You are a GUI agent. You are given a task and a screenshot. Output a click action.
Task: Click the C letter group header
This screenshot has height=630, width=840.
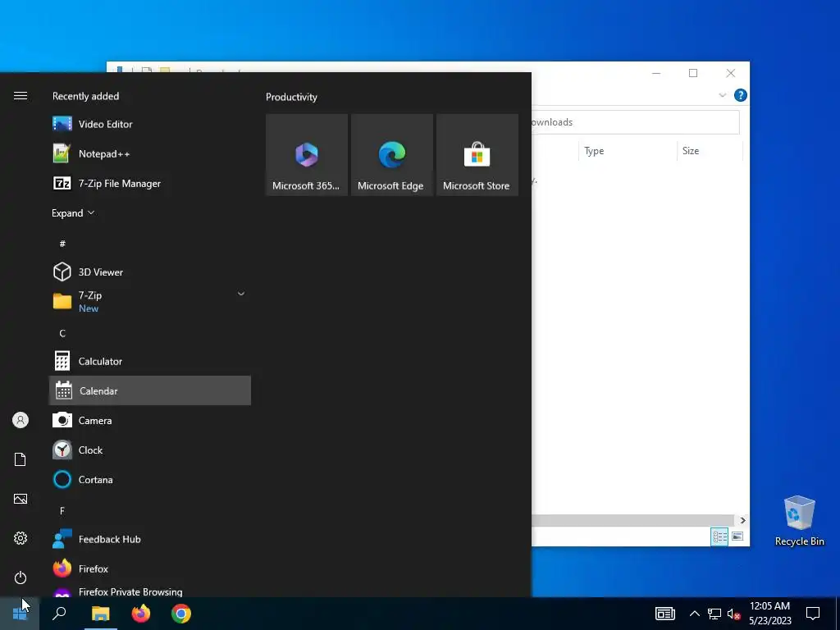coord(62,333)
